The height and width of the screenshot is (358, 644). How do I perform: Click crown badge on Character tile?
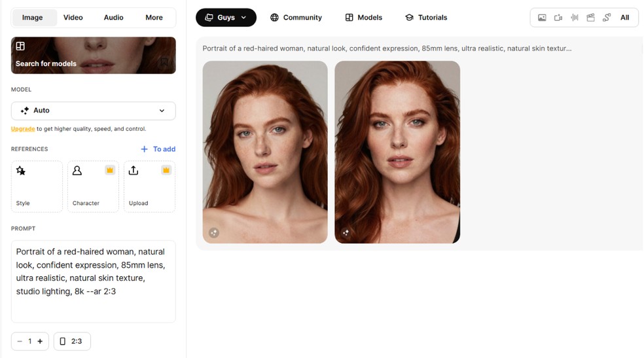pyautogui.click(x=110, y=170)
